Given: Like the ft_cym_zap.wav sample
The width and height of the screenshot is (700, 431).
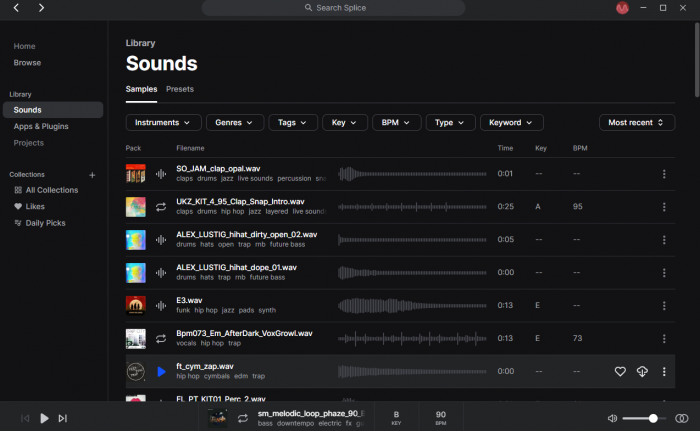Looking at the screenshot, I should [x=620, y=372].
